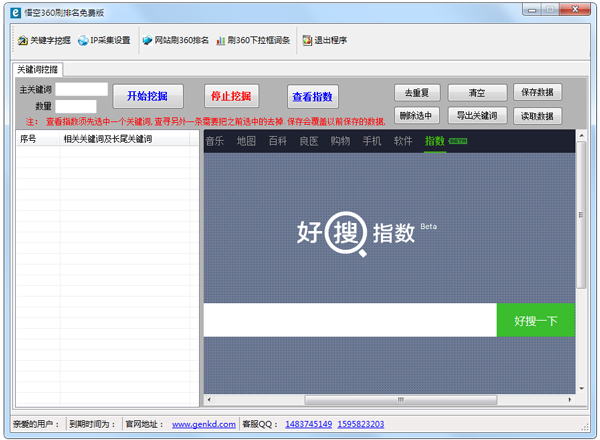Click the vertical scrollbar up arrow
Image resolution: width=600 pixels, height=440 pixels.
pos(581,136)
